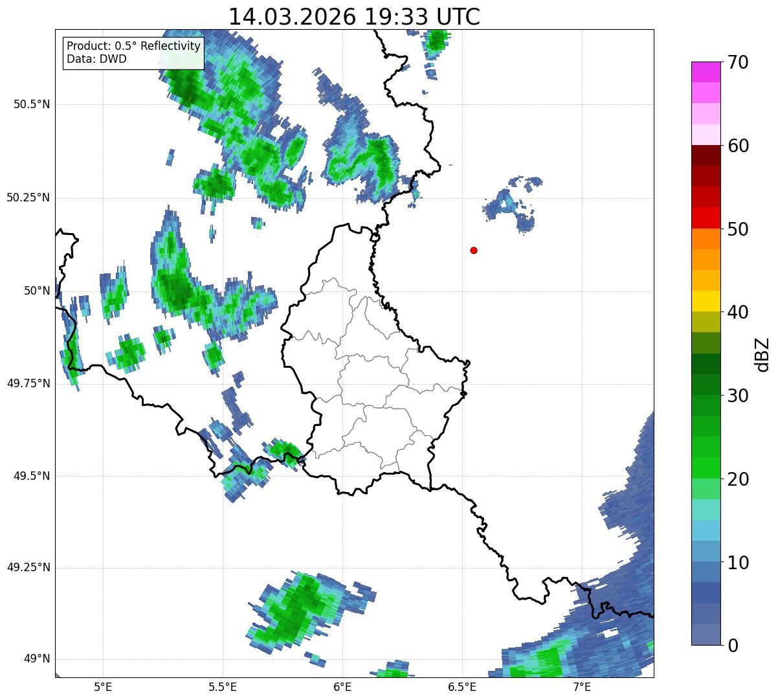Click the plot title "14.03.2026 19:33 UTC"
The width and height of the screenshot is (778, 700).
coord(354,16)
